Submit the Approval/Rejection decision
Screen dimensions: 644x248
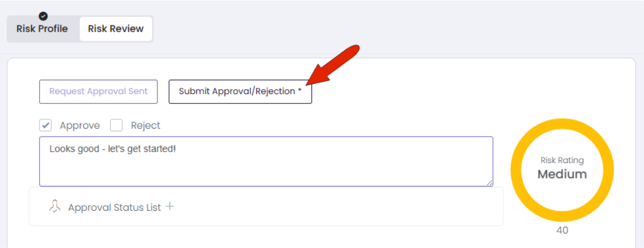point(240,91)
